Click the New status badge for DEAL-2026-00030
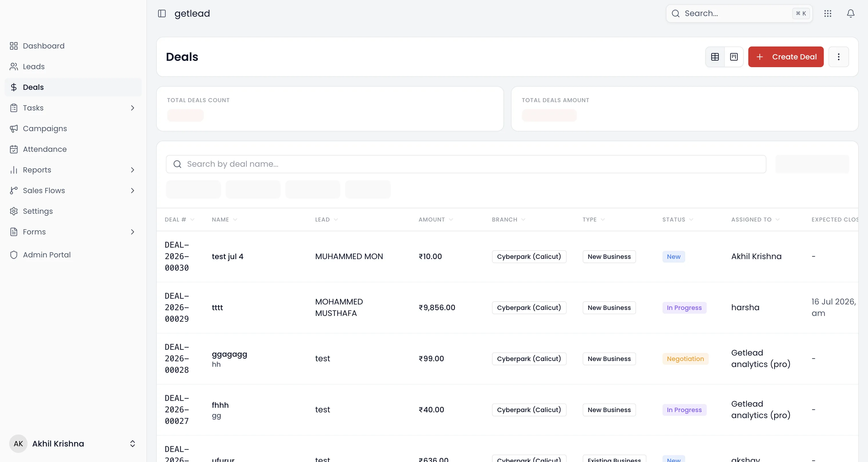The width and height of the screenshot is (868, 462). pyautogui.click(x=674, y=257)
